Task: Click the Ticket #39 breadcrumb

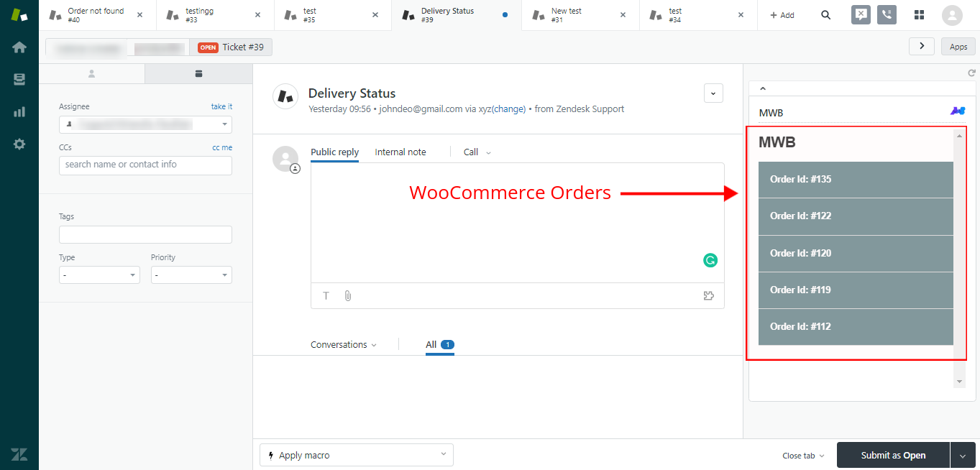Action: click(x=232, y=47)
